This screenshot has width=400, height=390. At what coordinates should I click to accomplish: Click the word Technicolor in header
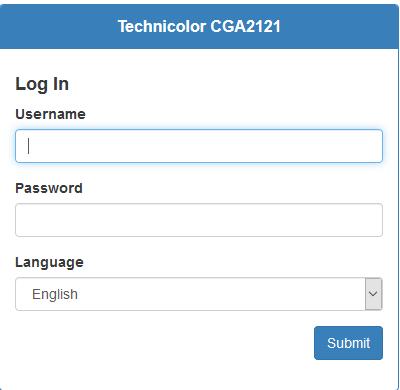[162, 26]
